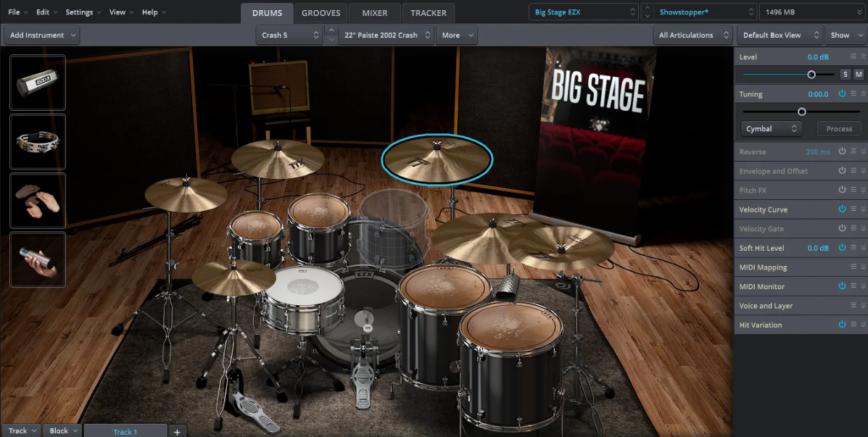Open the Level section options menu

(853, 56)
